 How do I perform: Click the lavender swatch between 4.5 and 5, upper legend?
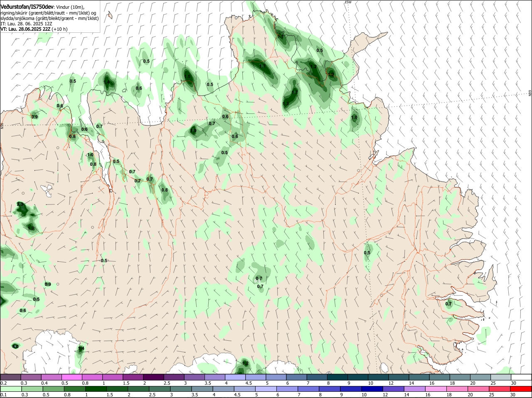[256, 377]
